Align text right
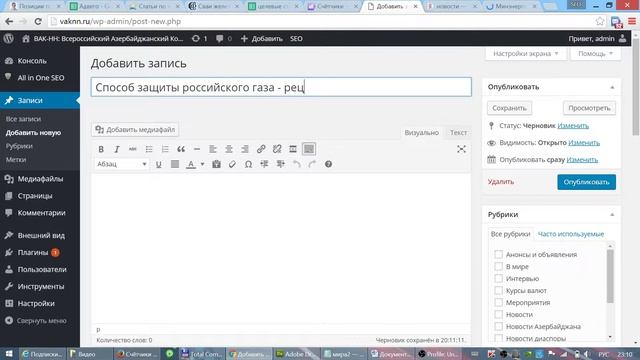The width and height of the screenshot is (640, 360). click(x=244, y=149)
